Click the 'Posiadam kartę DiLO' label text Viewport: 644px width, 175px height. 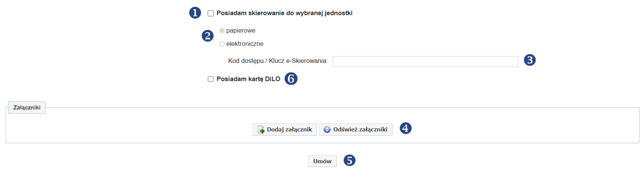tap(248, 79)
